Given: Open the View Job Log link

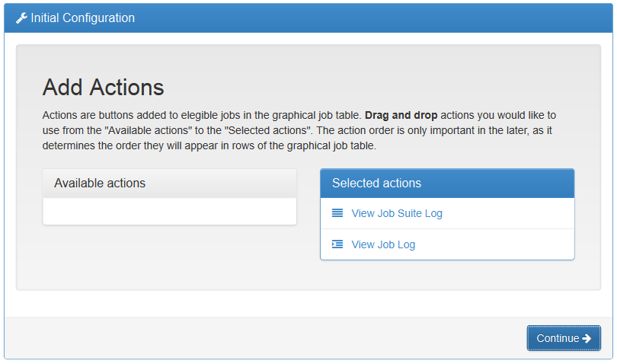Looking at the screenshot, I should click(x=383, y=244).
